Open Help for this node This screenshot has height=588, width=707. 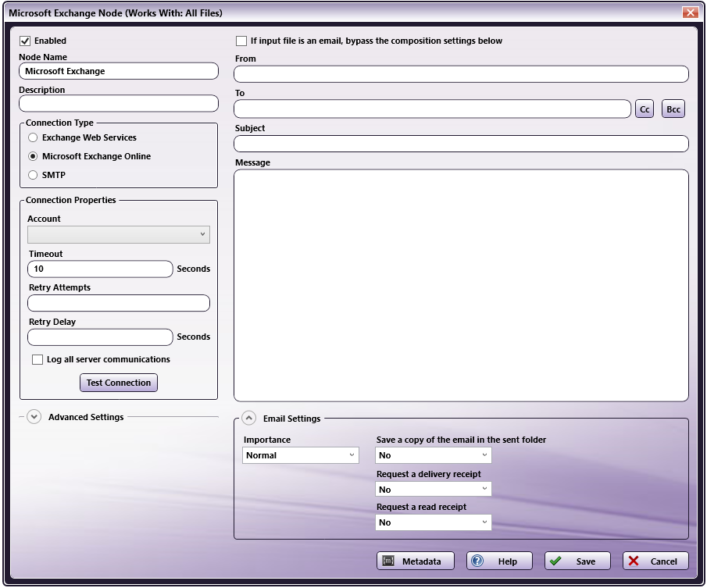(x=499, y=561)
